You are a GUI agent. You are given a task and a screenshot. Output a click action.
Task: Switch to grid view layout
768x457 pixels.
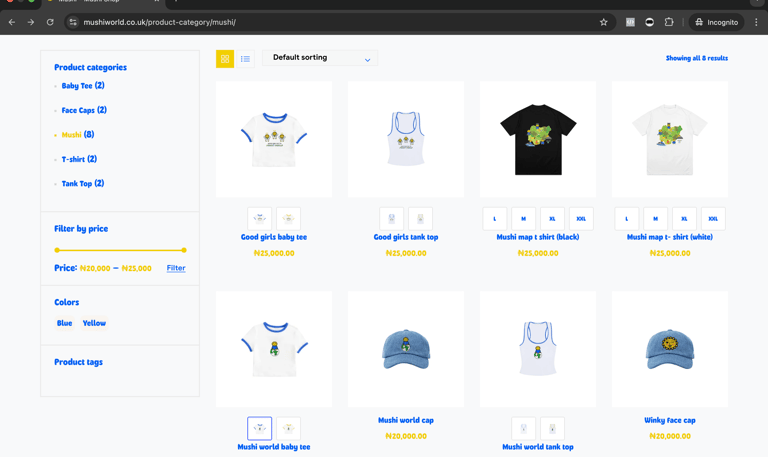[x=225, y=59]
